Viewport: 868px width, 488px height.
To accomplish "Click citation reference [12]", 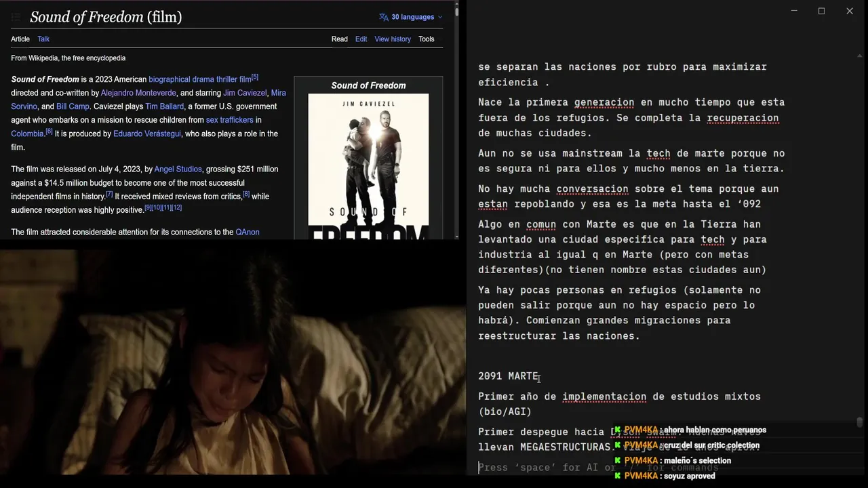I will coord(176,207).
